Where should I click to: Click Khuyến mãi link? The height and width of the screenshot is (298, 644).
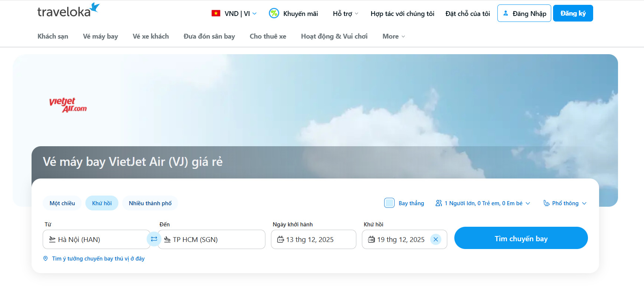(301, 14)
